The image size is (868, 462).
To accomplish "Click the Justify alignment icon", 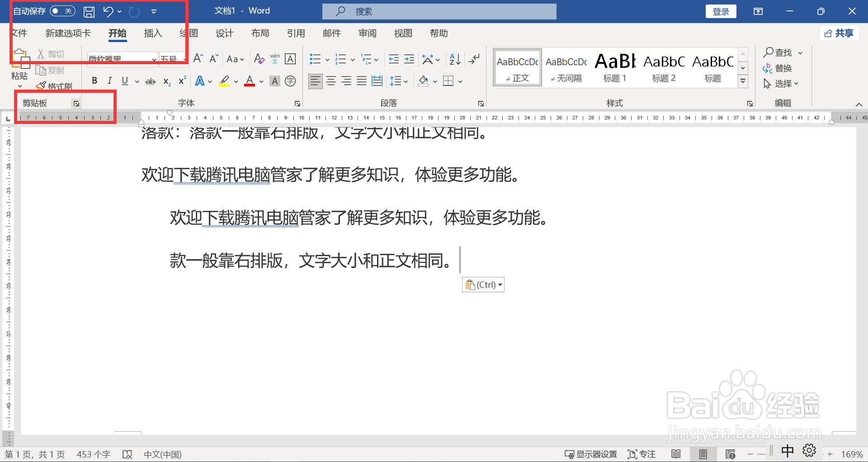I will pos(362,81).
